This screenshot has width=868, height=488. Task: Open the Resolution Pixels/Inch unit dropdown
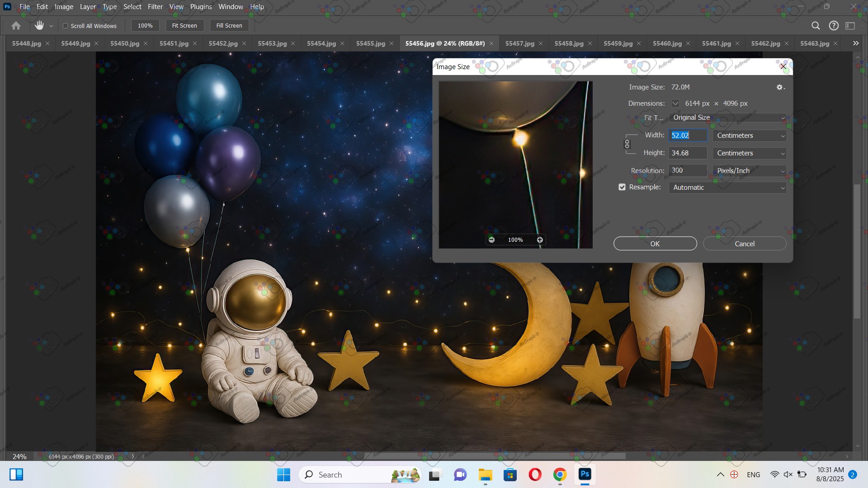pos(749,171)
